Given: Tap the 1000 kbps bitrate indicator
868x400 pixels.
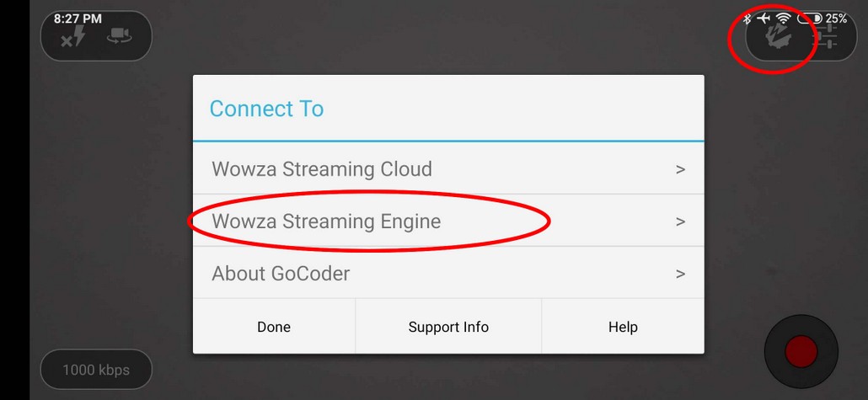Looking at the screenshot, I should 96,370.
